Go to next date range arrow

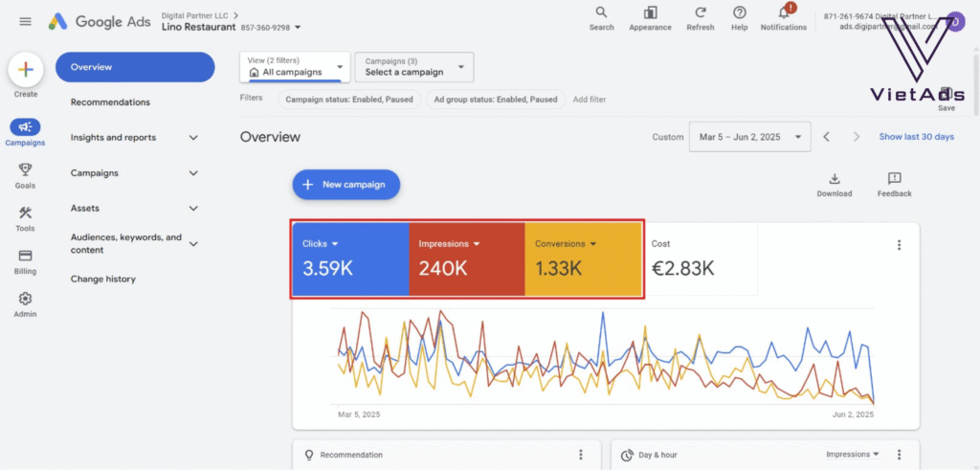pyautogui.click(x=857, y=136)
